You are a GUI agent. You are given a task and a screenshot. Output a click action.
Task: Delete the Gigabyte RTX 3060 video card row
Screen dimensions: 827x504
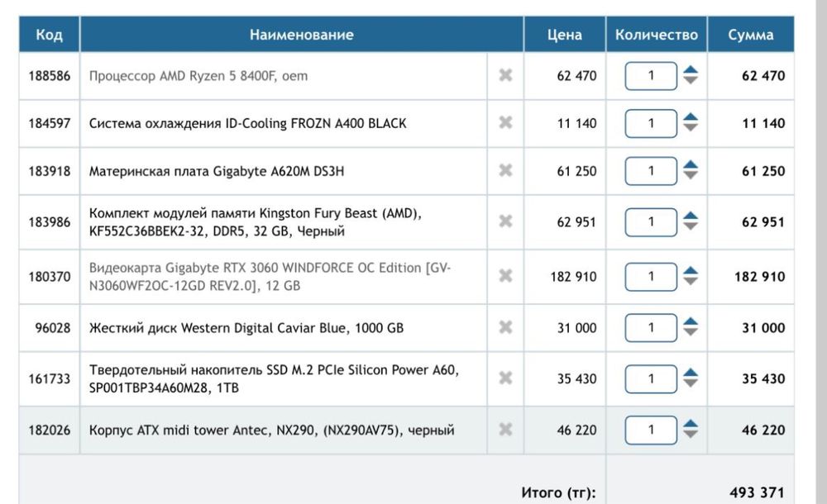505,275
